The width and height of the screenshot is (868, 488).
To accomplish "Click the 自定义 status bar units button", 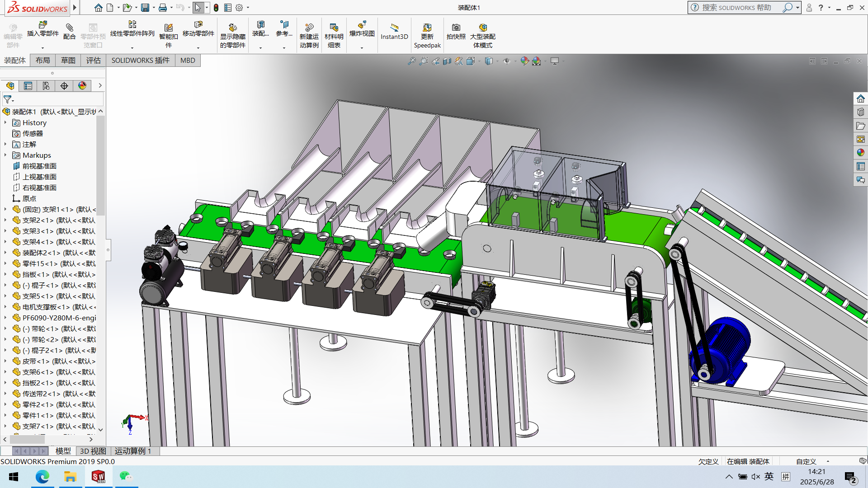I will (806, 461).
